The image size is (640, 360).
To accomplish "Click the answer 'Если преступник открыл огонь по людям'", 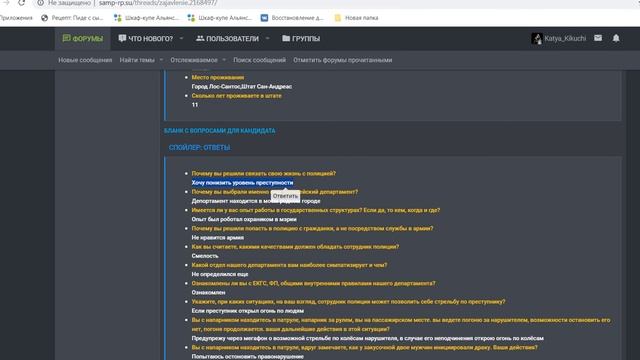I will (248, 311).
